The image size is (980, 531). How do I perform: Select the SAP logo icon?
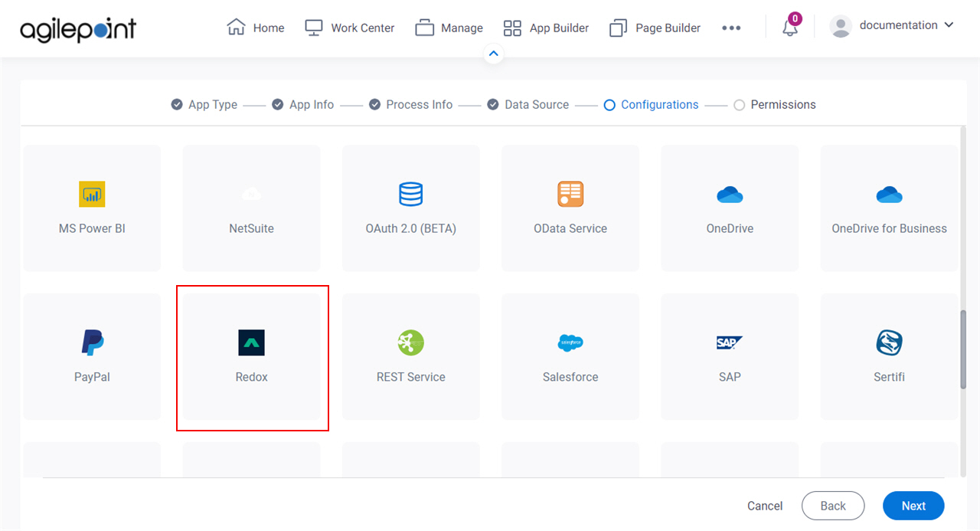pos(730,343)
